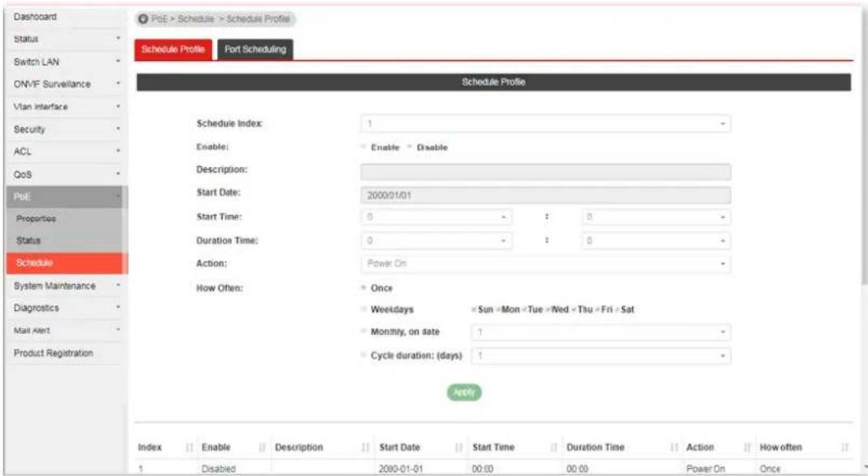
Task: Sort table by Enable column icon
Action: [262, 448]
